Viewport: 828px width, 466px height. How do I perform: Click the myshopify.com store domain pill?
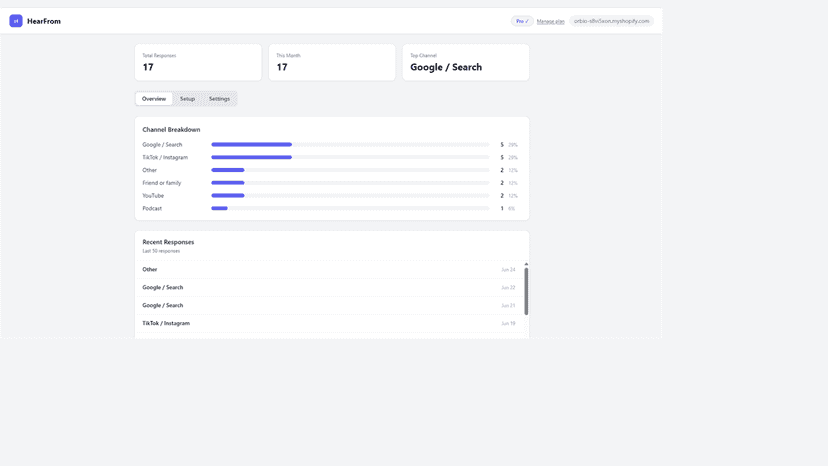tap(611, 21)
